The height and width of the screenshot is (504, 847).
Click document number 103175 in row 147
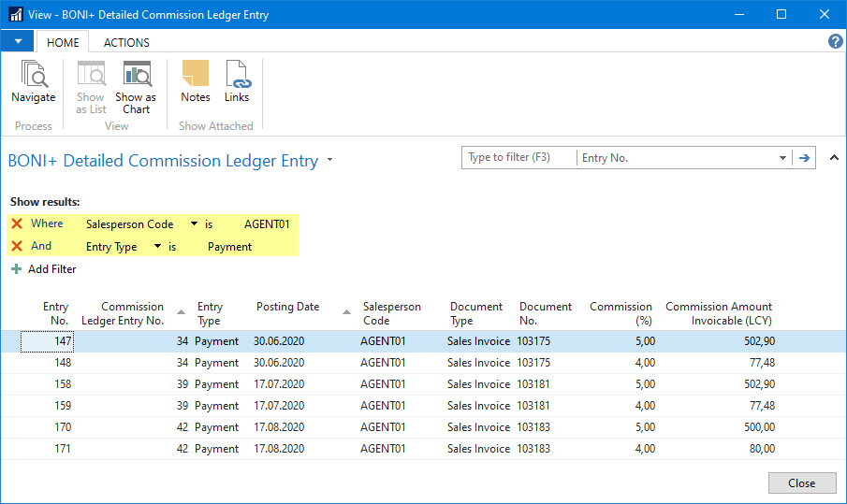533,341
